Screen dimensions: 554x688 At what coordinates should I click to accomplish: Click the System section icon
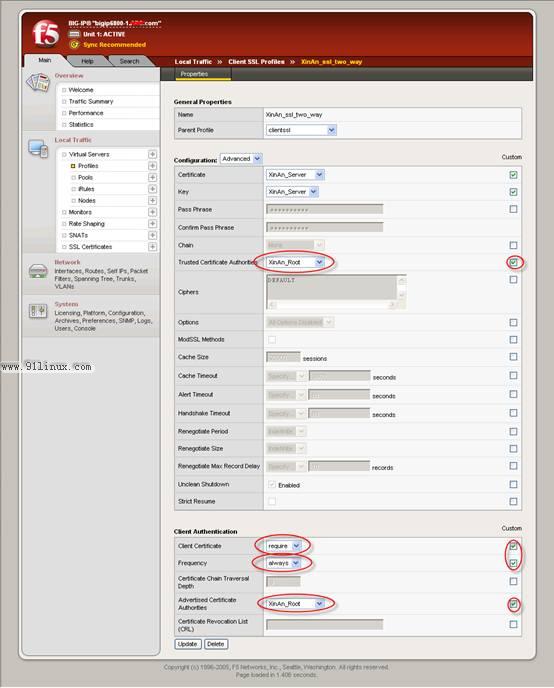click(x=38, y=311)
